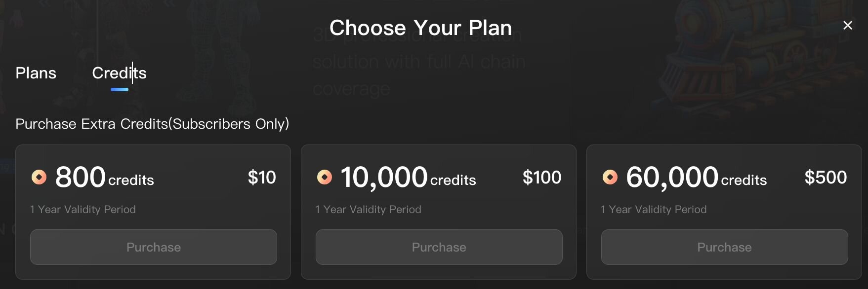Purchase the 800 credits pack
The image size is (868, 289).
154,247
